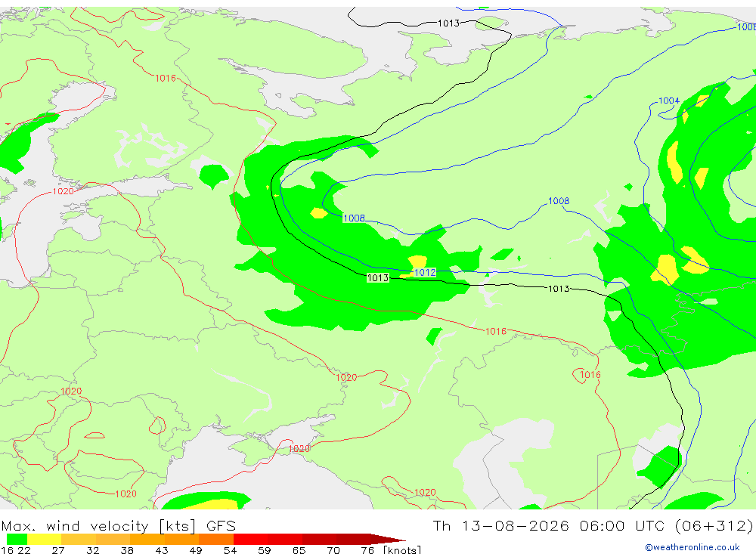
Task: Click the 'Max. wind velocity [kts] GFS' title
Action: [119, 525]
